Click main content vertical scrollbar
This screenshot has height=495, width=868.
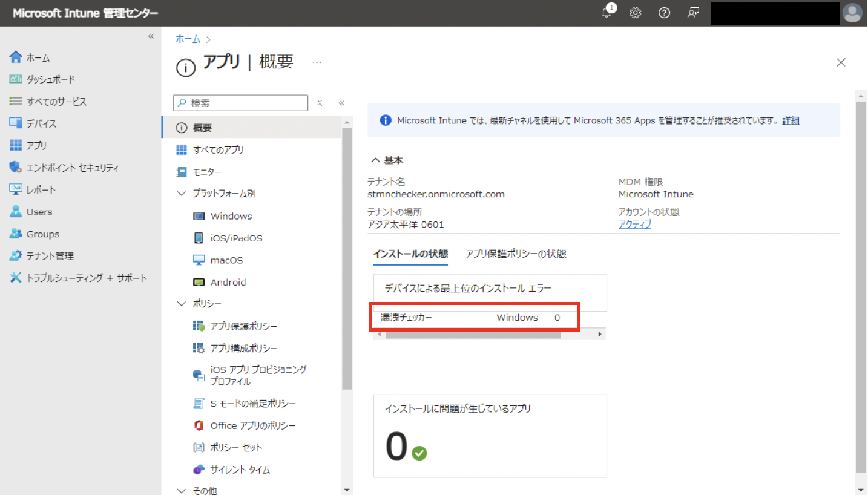pos(861,288)
